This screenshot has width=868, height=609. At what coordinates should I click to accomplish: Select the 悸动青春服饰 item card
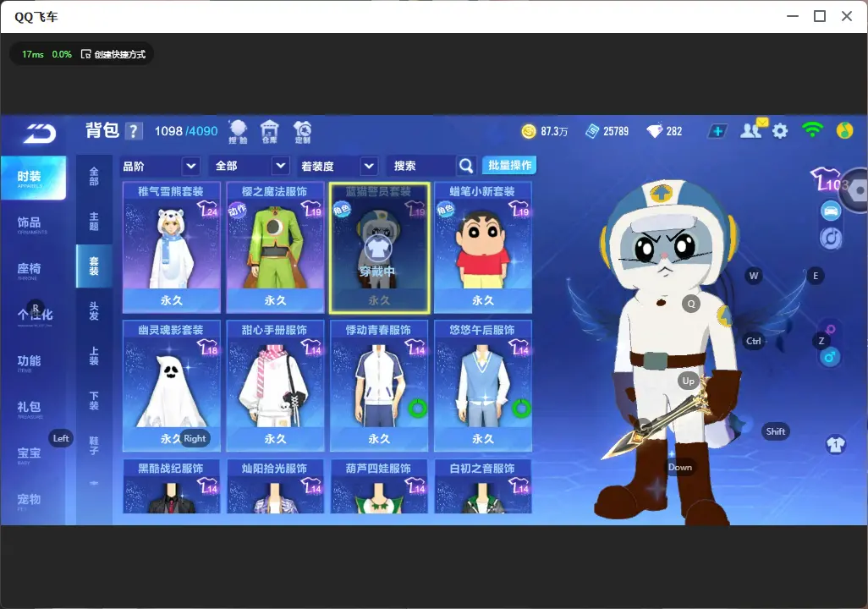[x=379, y=386]
